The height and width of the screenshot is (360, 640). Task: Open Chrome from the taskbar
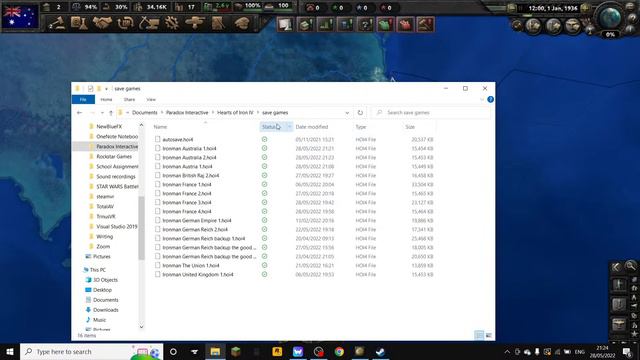[x=339, y=351]
